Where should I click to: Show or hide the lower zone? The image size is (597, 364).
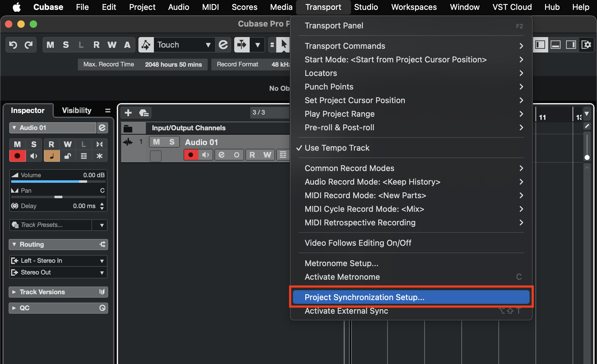tap(556, 45)
